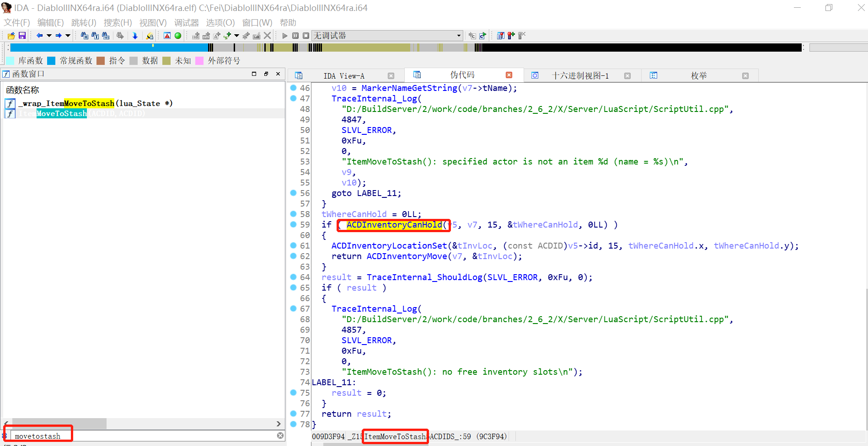Viewport: 868px width, 446px height.
Task: Expand the dropdown arrow beside the green plus icon
Action: coord(236,36)
